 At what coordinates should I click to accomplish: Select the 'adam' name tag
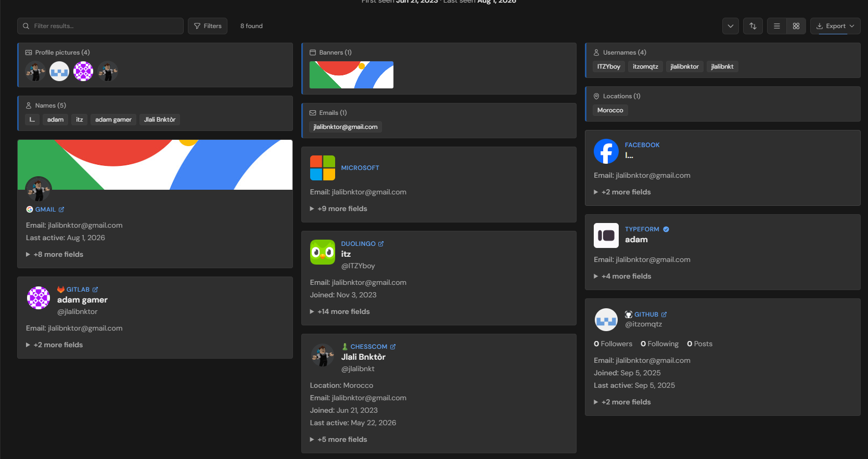pyautogui.click(x=55, y=120)
